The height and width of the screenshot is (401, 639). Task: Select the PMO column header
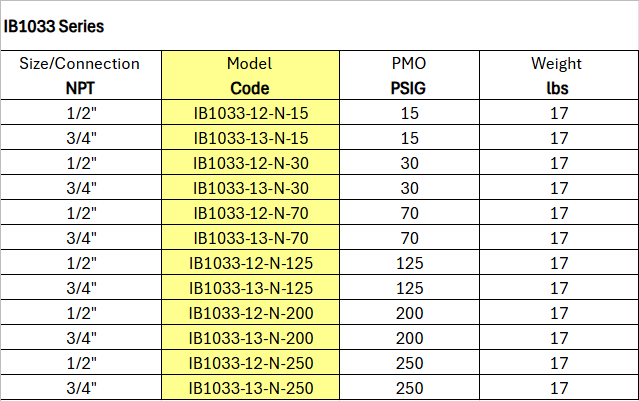click(408, 64)
